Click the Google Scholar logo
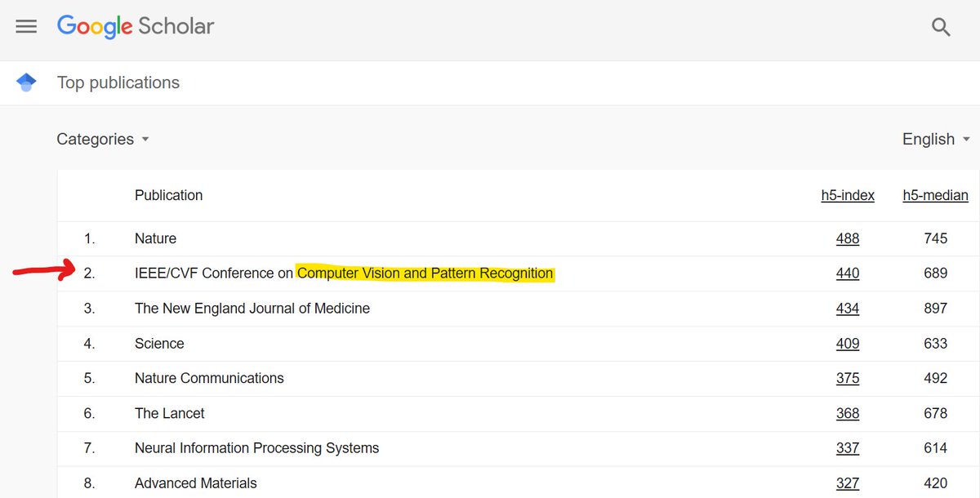This screenshot has width=980, height=498. click(x=136, y=26)
